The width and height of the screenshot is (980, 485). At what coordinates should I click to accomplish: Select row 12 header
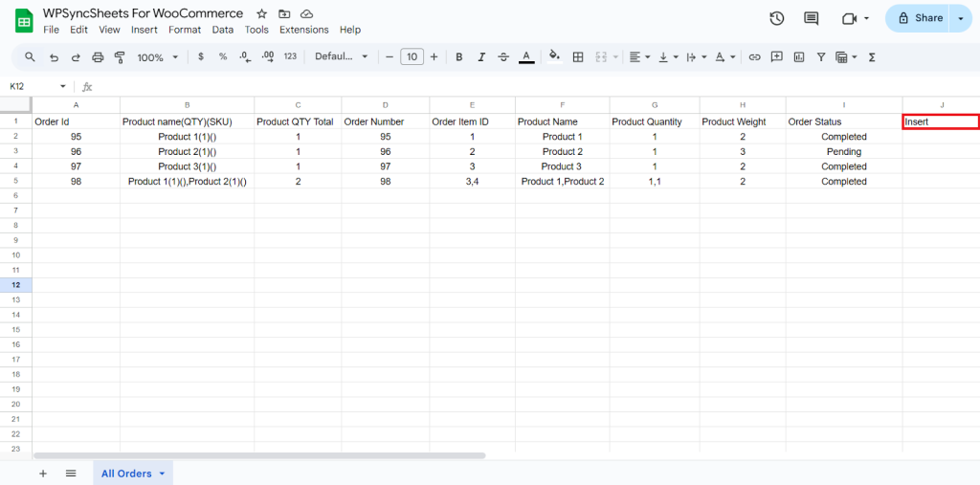click(16, 285)
